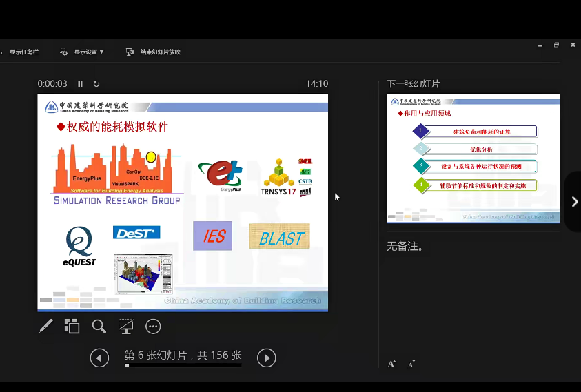Screen dimensions: 581x392
Task: Click the end slideshow icon
Action: pyautogui.click(x=130, y=52)
